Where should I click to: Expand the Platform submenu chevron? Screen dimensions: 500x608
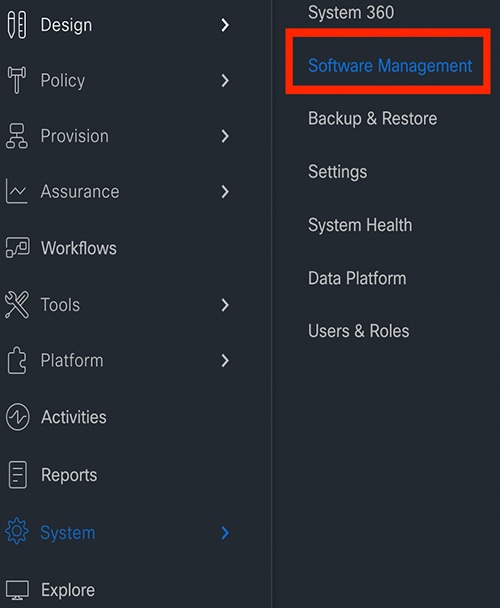225,361
